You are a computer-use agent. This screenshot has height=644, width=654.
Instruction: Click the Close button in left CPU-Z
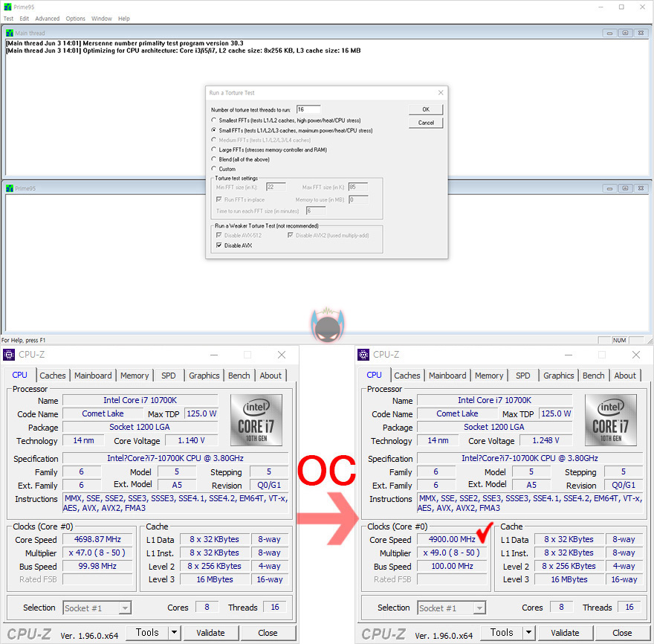point(268,633)
